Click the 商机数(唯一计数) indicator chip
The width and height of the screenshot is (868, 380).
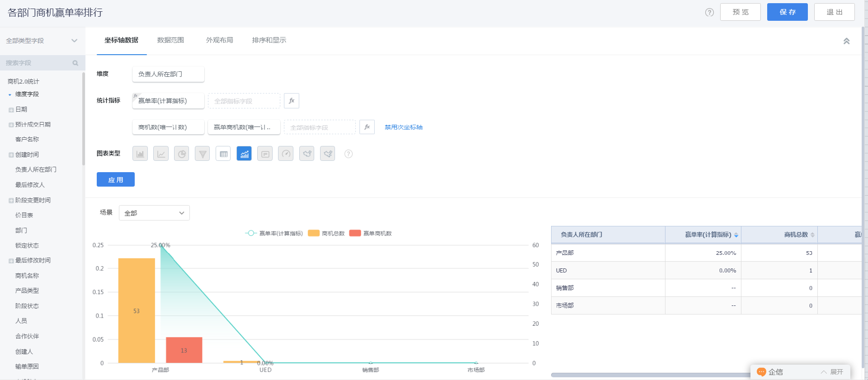pyautogui.click(x=168, y=127)
